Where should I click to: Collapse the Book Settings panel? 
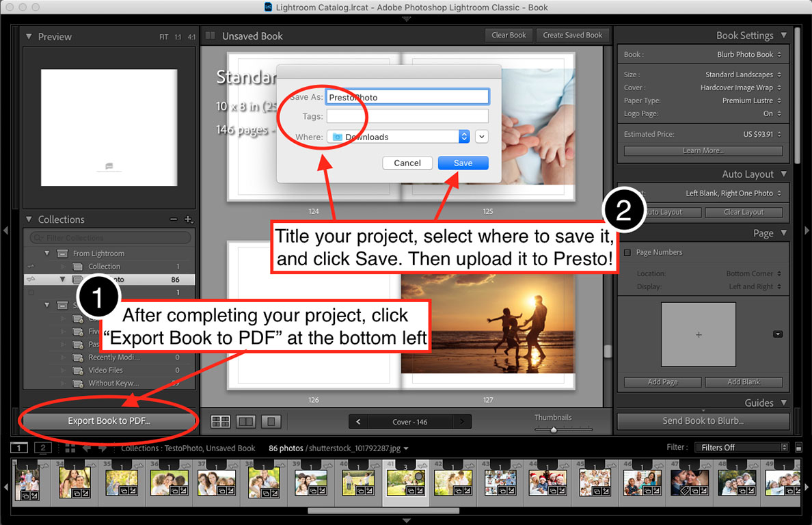[783, 36]
